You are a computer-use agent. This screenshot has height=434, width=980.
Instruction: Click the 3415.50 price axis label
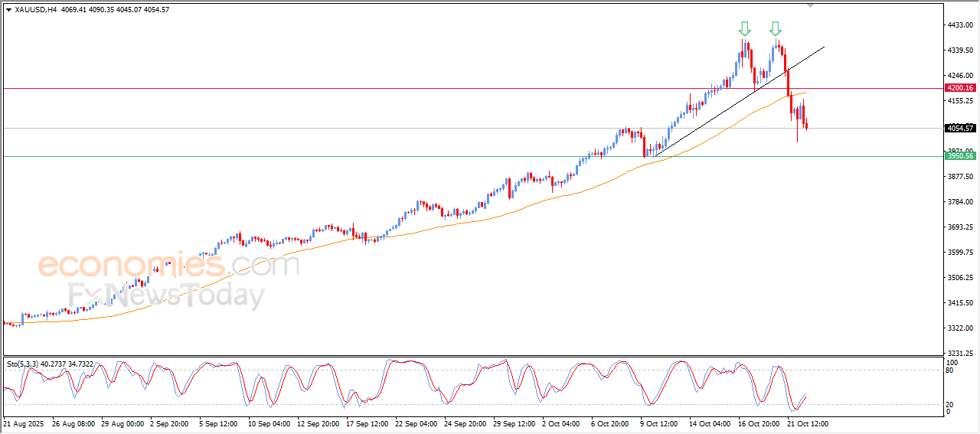pos(960,303)
